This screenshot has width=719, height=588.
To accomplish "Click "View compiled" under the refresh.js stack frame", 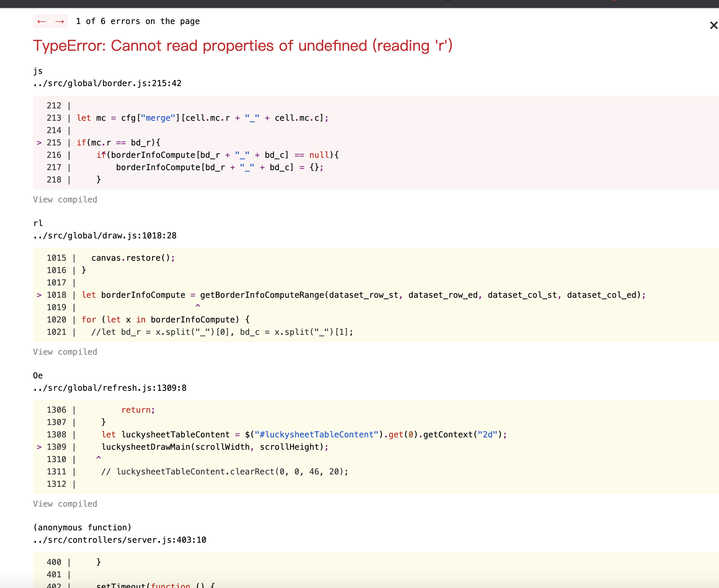I will (65, 504).
